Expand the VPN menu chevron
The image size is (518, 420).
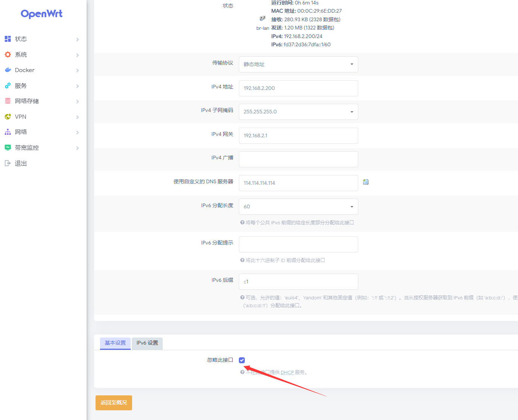(x=78, y=117)
